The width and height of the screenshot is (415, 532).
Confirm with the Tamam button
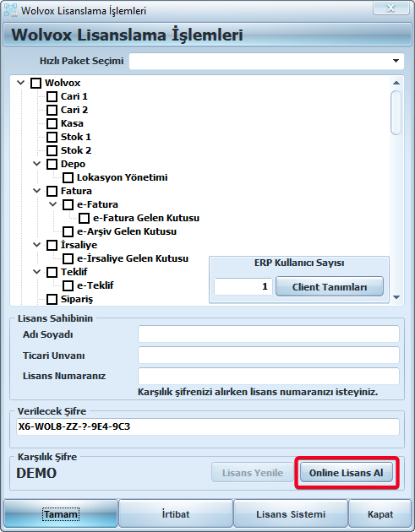click(x=61, y=514)
